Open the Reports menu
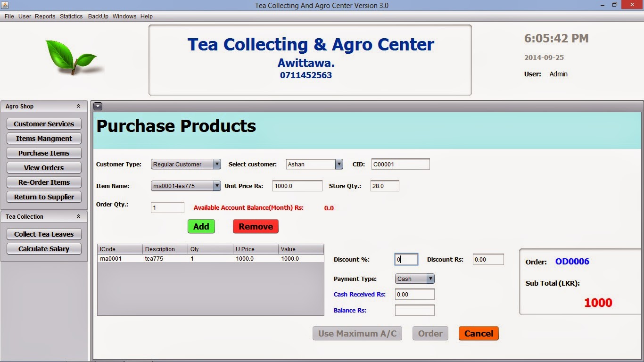 45,16
